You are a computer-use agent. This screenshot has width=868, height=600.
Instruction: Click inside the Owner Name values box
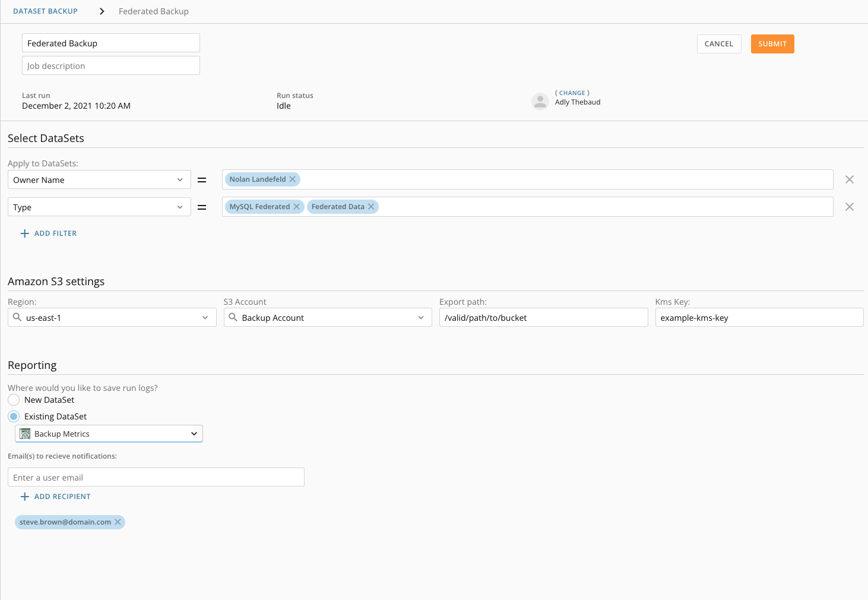[528, 179]
